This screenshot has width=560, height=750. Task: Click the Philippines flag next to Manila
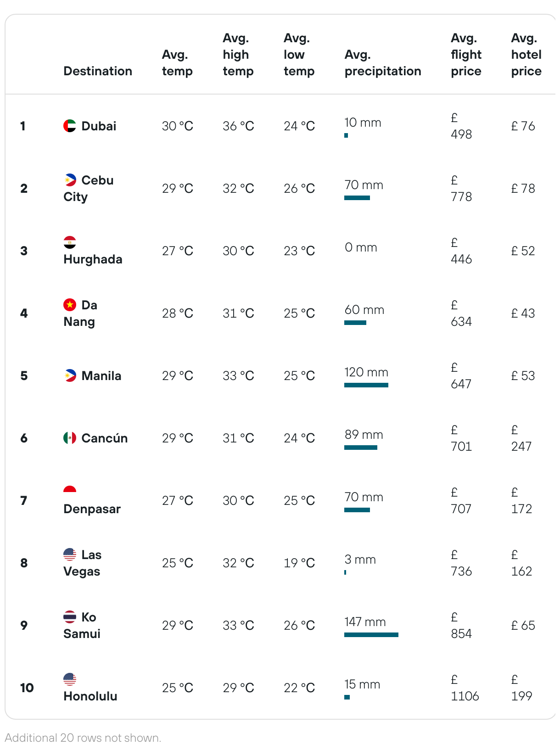point(70,375)
